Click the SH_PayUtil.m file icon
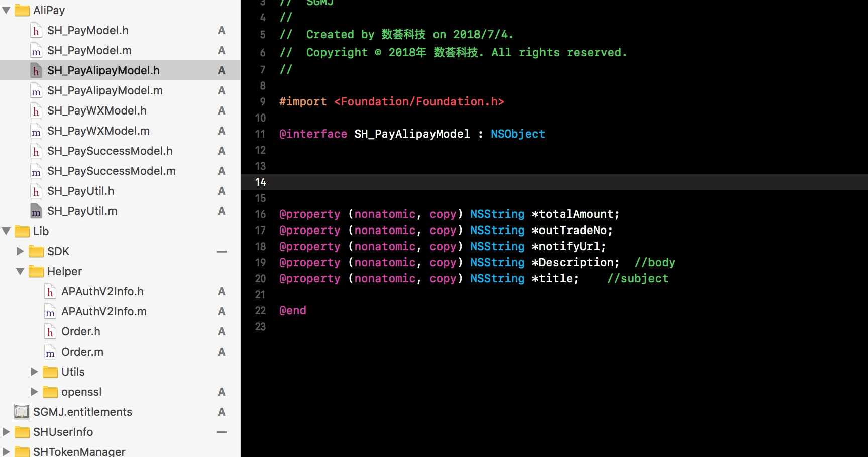The image size is (868, 457). [x=36, y=211]
